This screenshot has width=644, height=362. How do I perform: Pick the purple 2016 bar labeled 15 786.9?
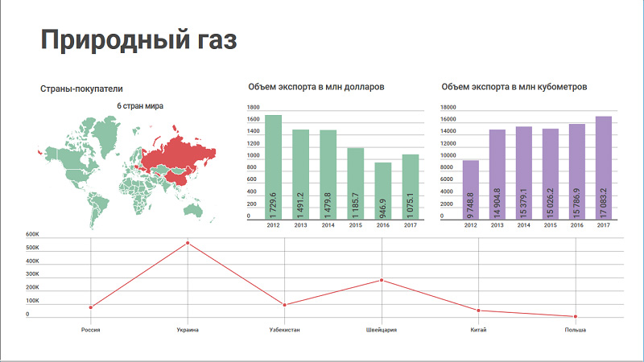[x=576, y=172]
